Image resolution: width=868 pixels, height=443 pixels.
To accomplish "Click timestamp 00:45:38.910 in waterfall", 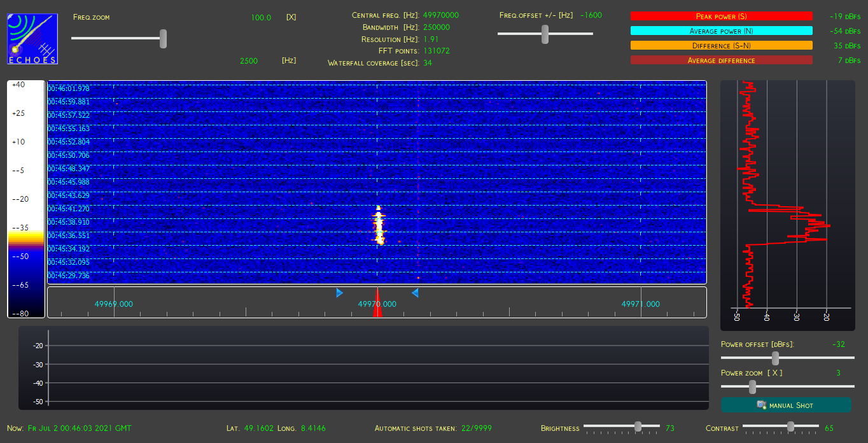I will tap(69, 222).
